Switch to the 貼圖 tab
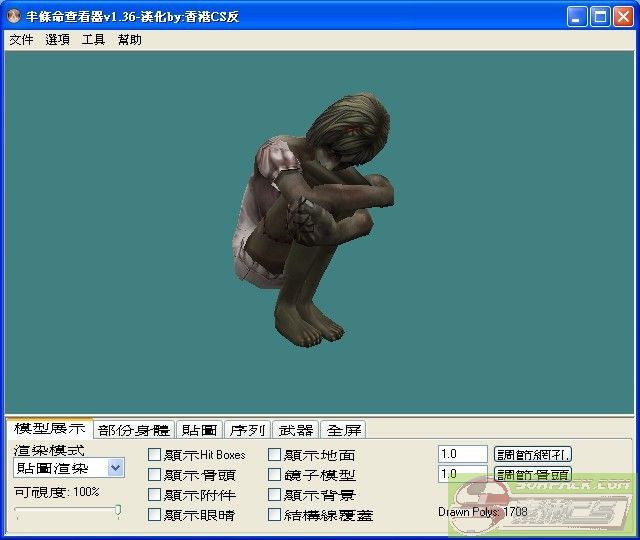640x540 pixels. (199, 430)
